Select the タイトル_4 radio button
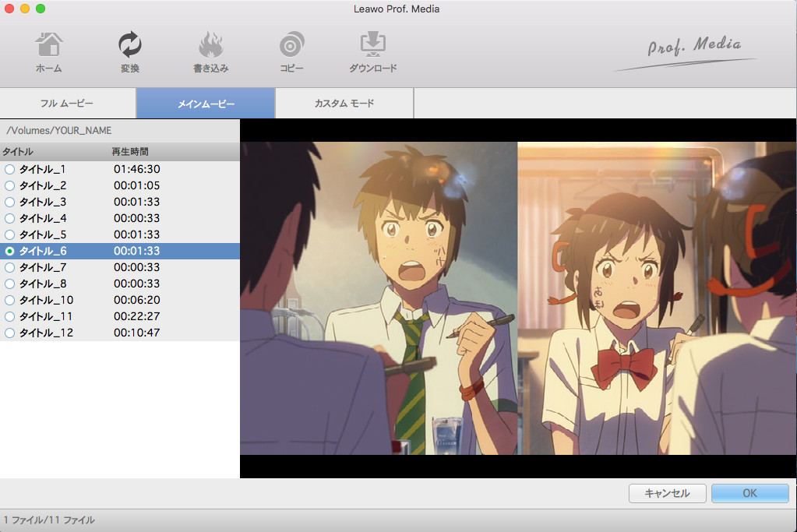 [x=9, y=219]
